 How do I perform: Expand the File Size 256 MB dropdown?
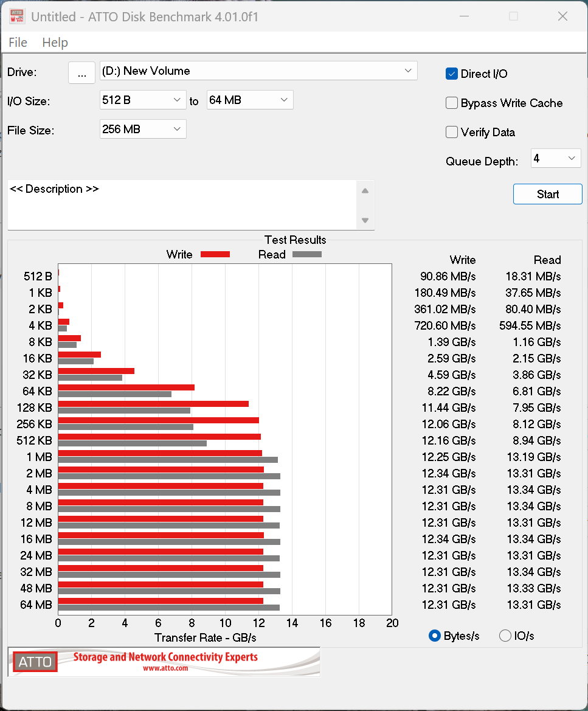(143, 129)
